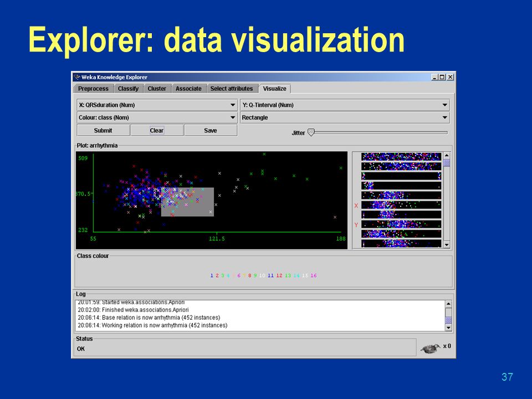Click the 509 Y-axis maximum label
532x399 pixels.
click(83, 158)
